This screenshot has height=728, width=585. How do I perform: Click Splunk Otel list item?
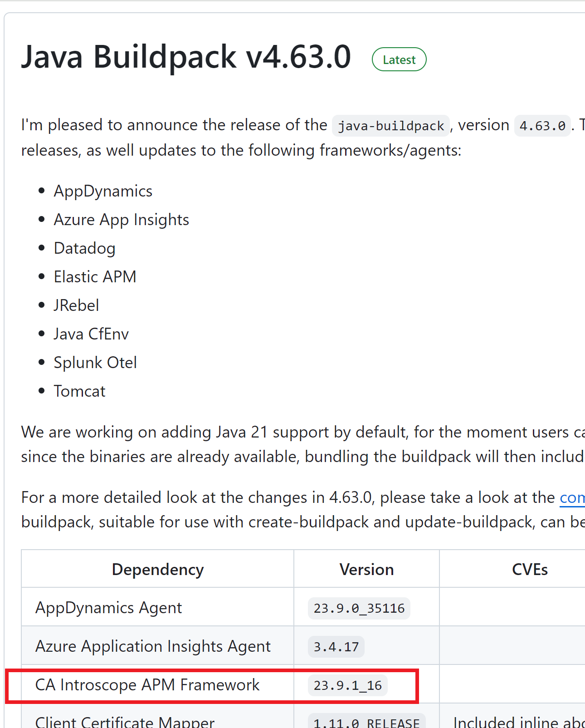[x=95, y=363]
